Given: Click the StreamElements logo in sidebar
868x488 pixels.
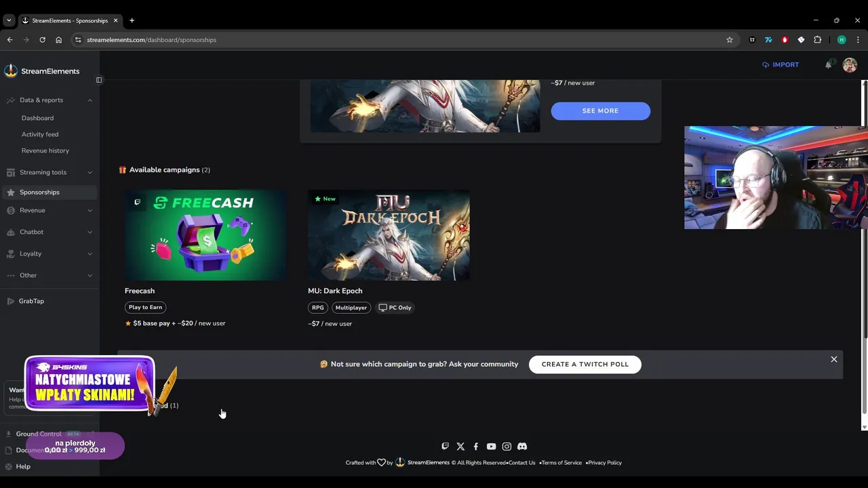Looking at the screenshot, I should pyautogui.click(x=41, y=71).
